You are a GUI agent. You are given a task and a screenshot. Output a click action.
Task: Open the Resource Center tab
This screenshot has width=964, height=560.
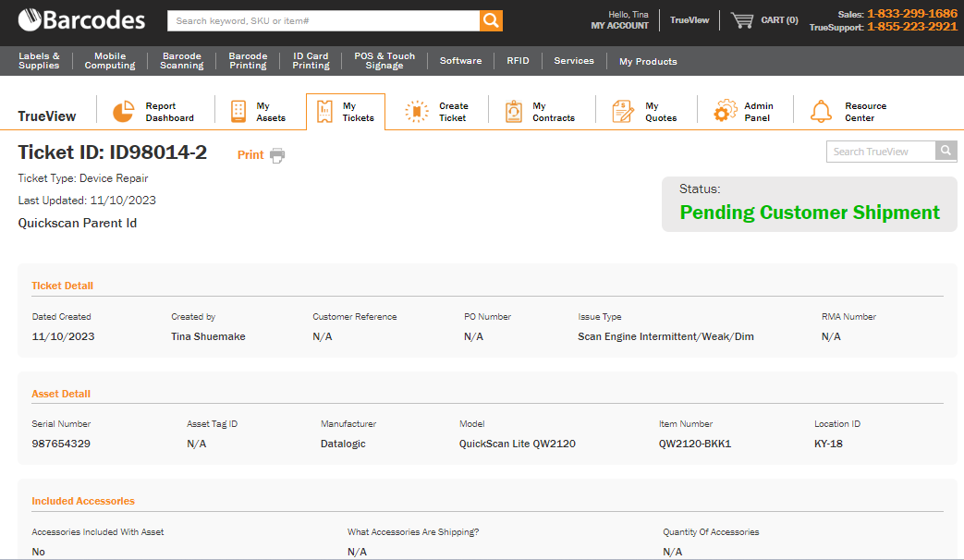[866, 112]
